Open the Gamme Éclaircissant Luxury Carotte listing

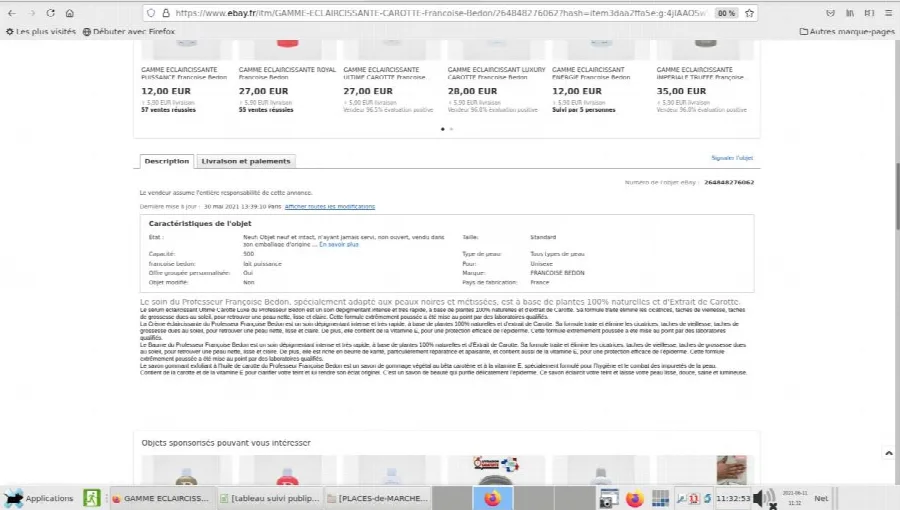click(x=496, y=73)
